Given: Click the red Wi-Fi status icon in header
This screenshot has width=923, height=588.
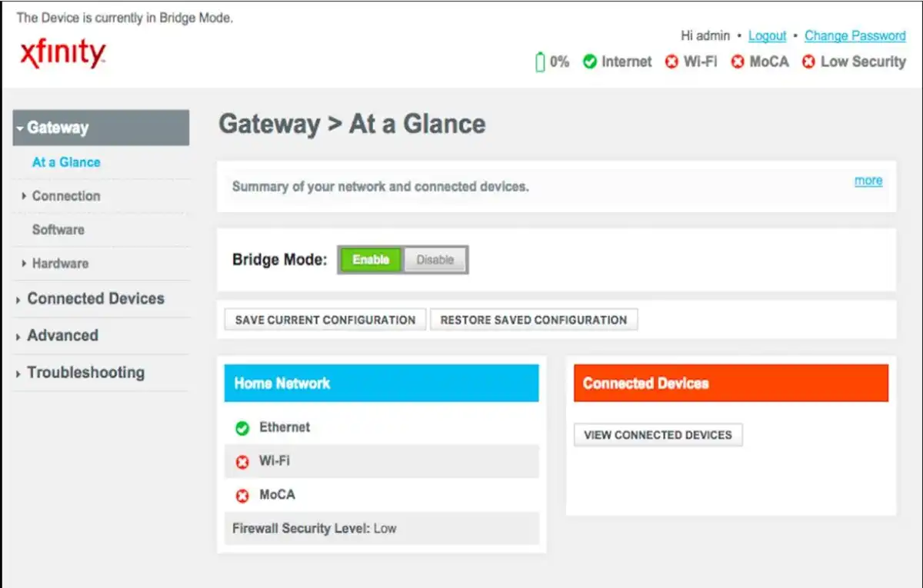Looking at the screenshot, I should (x=671, y=61).
